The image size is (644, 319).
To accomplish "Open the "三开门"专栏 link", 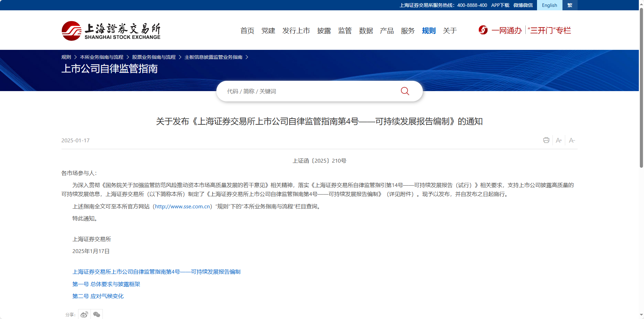I will point(549,31).
